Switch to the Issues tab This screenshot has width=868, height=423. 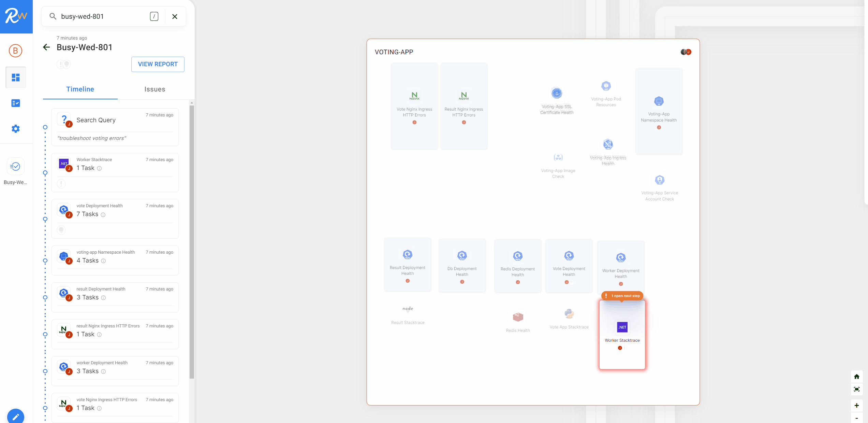pos(155,89)
